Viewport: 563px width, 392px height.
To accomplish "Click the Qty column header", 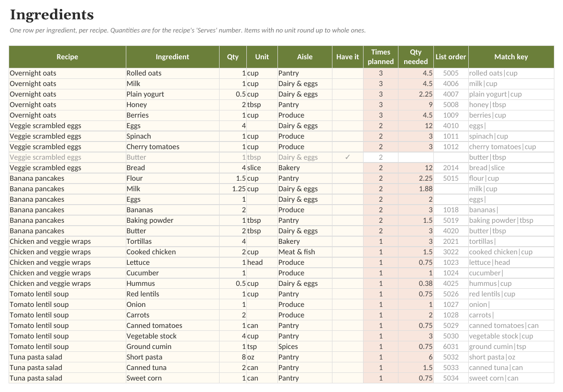I will tap(232, 57).
